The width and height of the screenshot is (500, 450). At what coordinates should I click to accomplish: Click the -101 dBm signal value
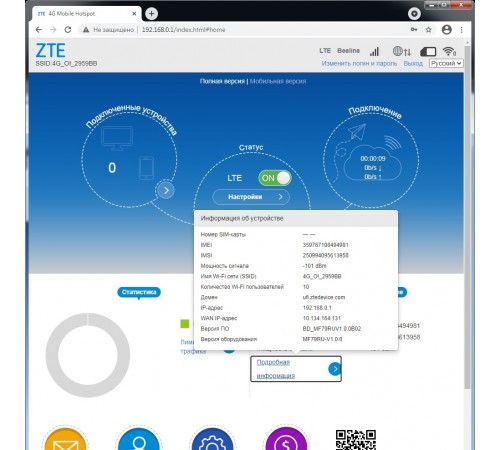314,266
